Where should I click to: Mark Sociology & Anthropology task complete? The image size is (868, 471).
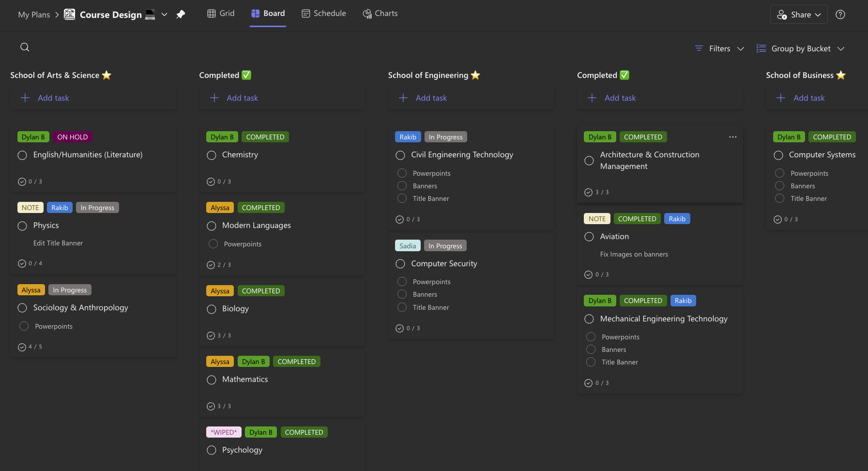pos(22,308)
